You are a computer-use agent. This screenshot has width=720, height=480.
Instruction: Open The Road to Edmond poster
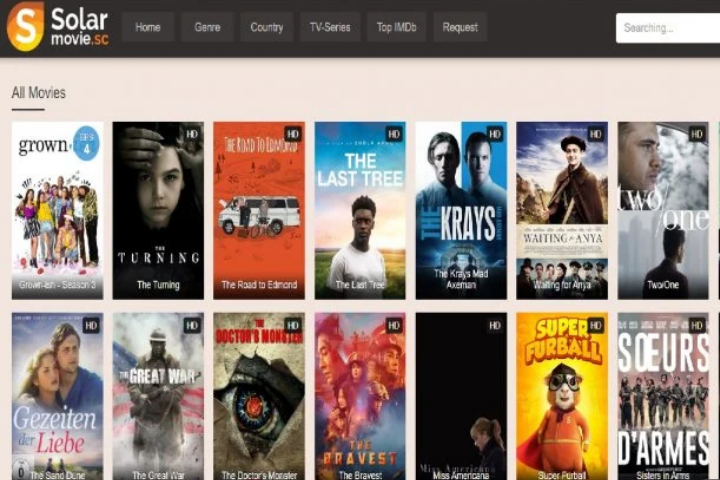click(259, 210)
